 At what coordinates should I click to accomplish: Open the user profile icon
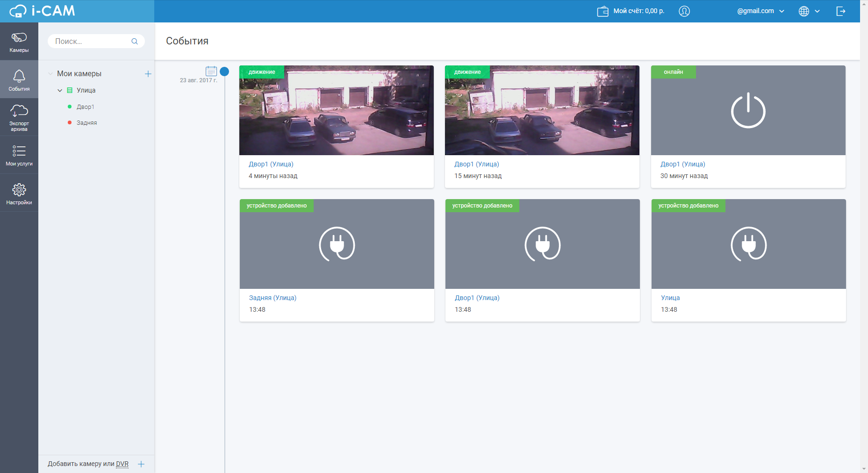pyautogui.click(x=684, y=11)
